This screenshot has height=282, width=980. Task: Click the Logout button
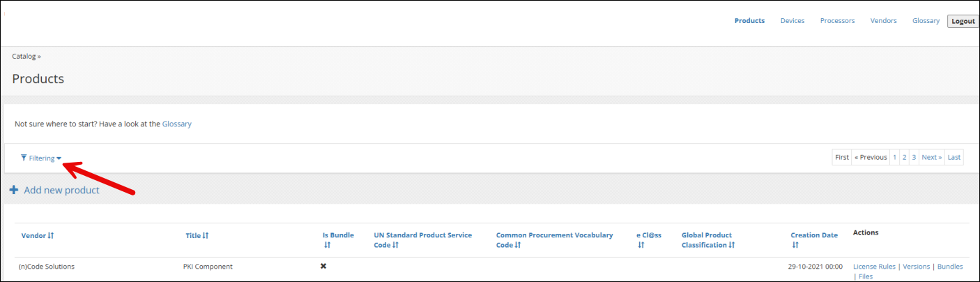pyautogui.click(x=963, y=21)
